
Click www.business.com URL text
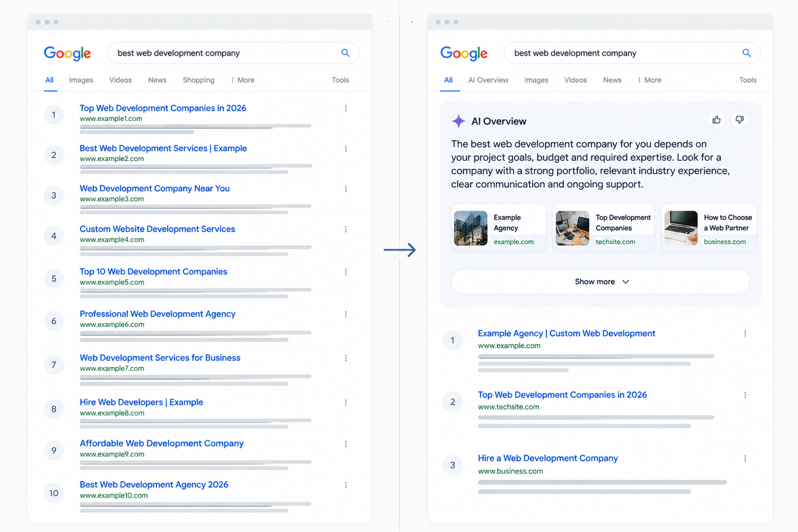pos(510,471)
